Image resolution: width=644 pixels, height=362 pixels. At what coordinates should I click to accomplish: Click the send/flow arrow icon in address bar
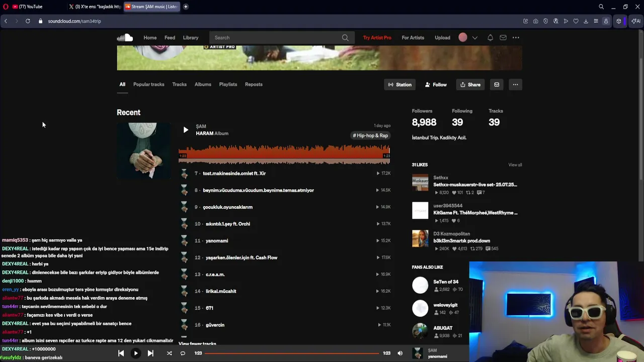[566, 21]
